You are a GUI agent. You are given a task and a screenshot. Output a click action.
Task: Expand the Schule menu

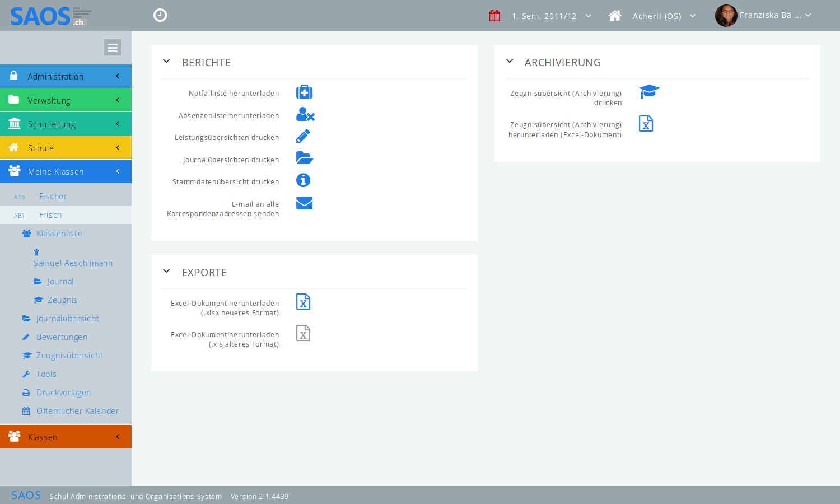66,148
